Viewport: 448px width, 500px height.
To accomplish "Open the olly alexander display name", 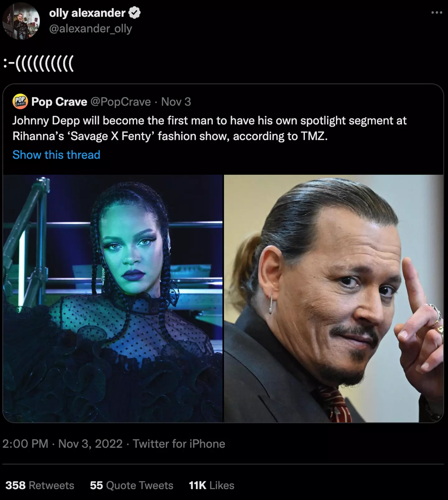I will pos(87,13).
